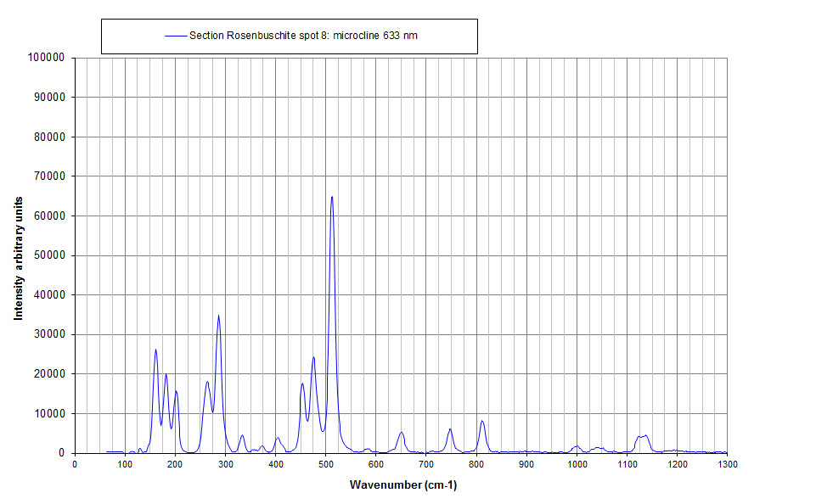Image resolution: width=816 pixels, height=504 pixels.
Task: Select the Intensity arbitrary units axis title
Action: click(18, 255)
